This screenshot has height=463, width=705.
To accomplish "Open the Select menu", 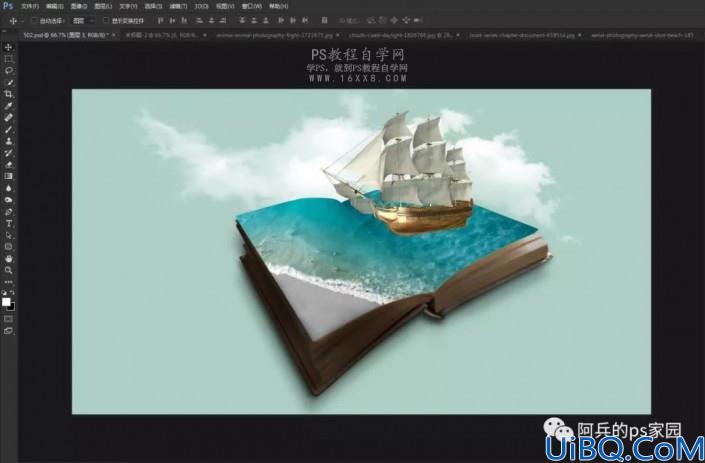I will tap(153, 6).
